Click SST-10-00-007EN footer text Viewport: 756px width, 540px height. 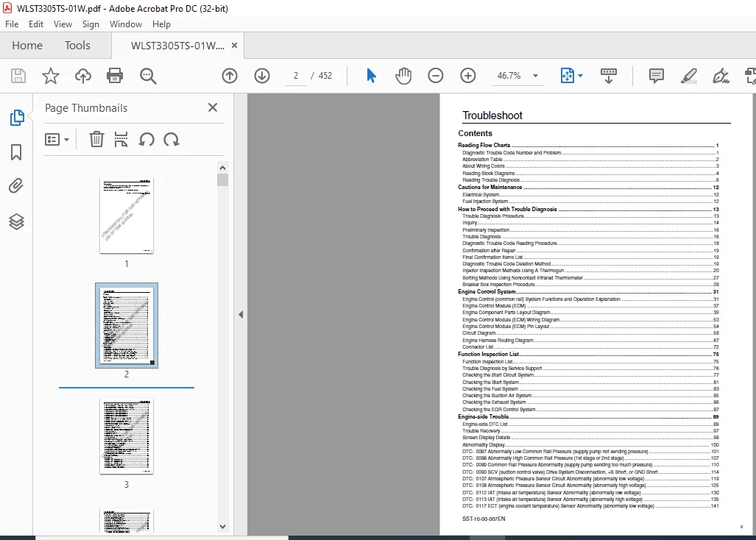click(x=484, y=519)
